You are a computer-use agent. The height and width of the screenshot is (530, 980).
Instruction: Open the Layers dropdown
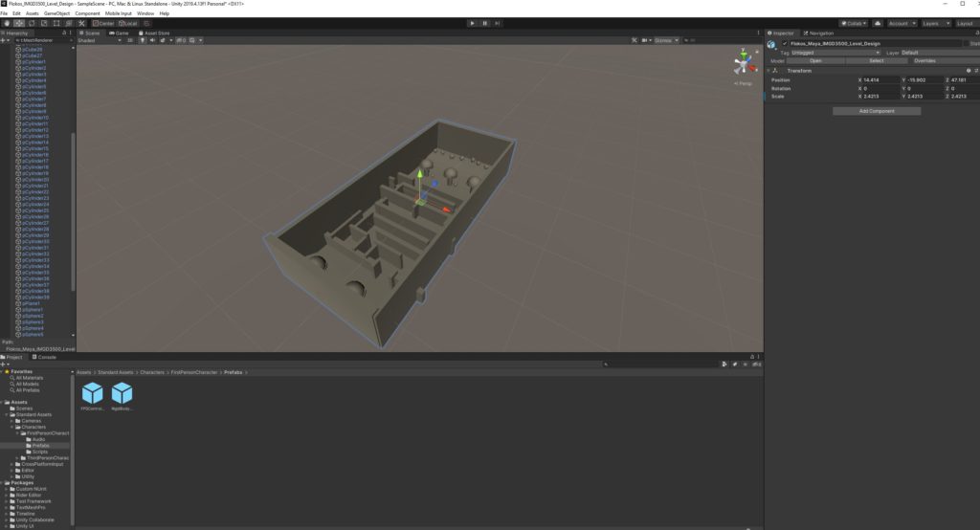tap(934, 23)
